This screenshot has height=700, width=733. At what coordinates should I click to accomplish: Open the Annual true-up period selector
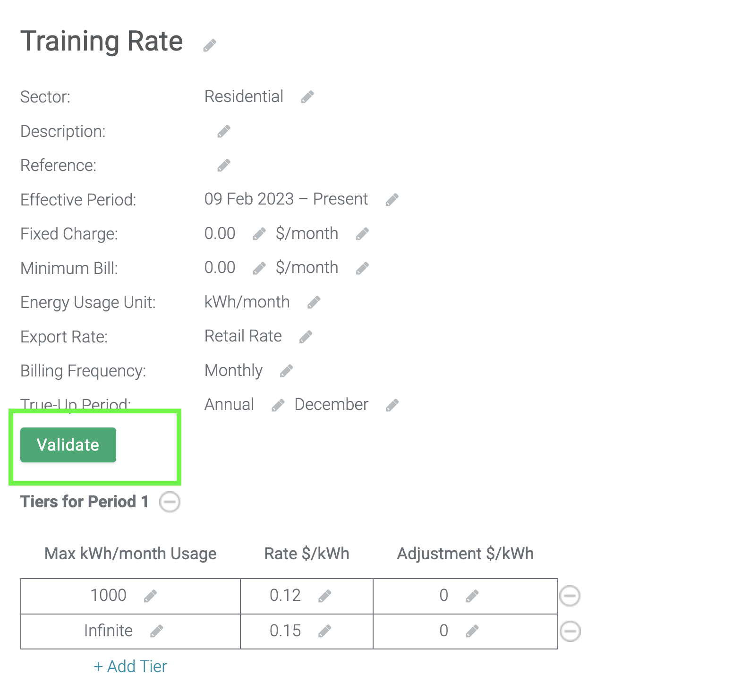click(x=278, y=405)
